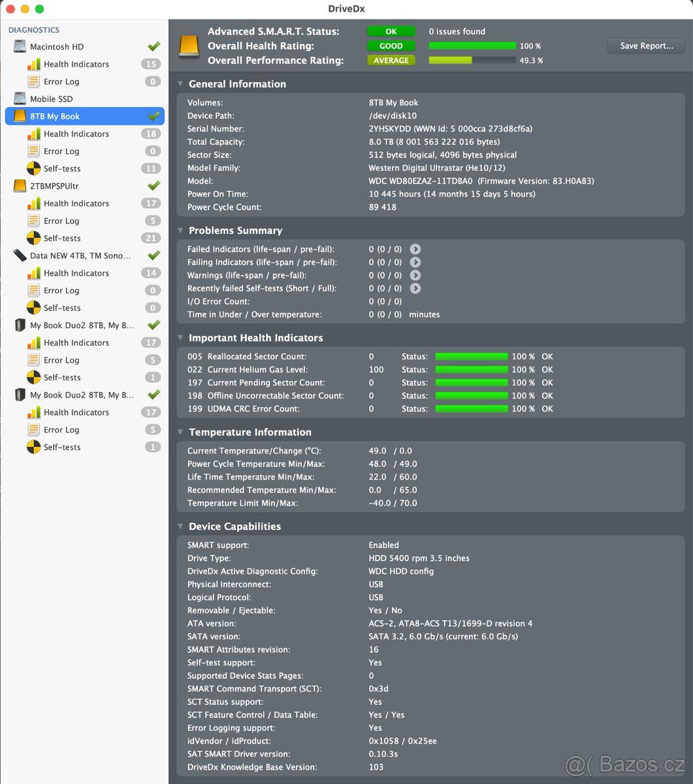Collapse the Important Health Indicators section
This screenshot has height=784, width=693.
pyautogui.click(x=180, y=338)
